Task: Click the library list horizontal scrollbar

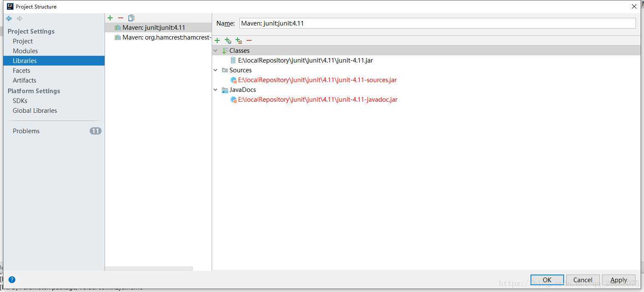Action: [149, 269]
